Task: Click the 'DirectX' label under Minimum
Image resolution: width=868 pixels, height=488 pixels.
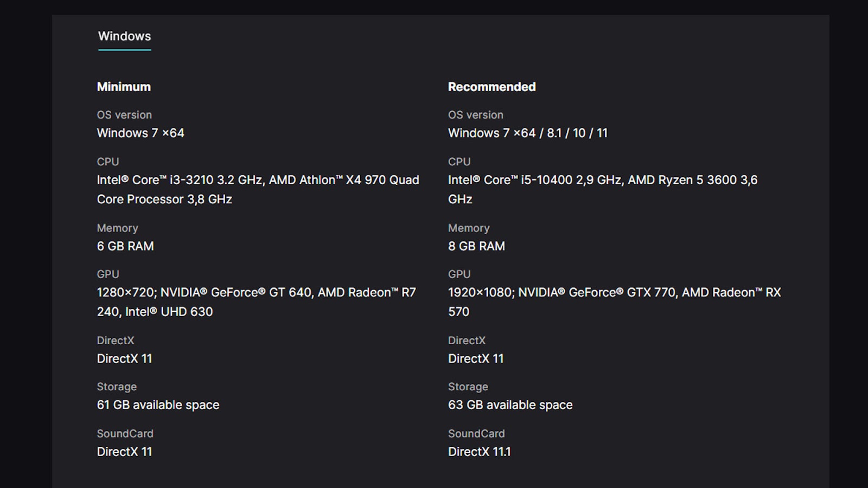Action: pyautogui.click(x=116, y=341)
